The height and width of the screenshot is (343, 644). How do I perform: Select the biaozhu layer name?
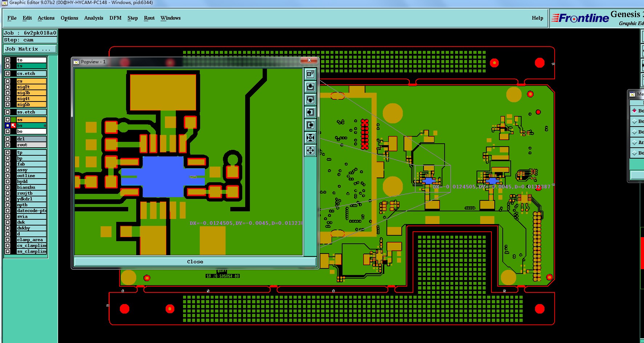tap(32, 187)
